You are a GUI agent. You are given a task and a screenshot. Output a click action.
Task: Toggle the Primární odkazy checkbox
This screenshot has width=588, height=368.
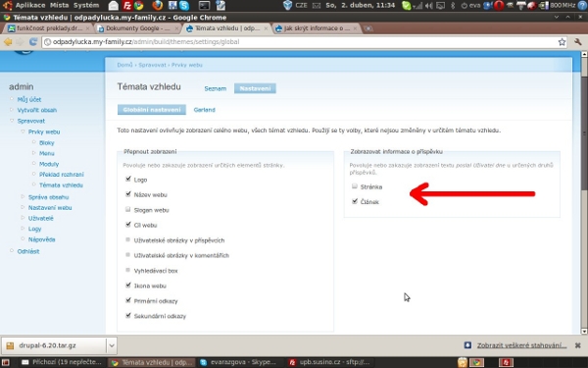click(x=128, y=300)
